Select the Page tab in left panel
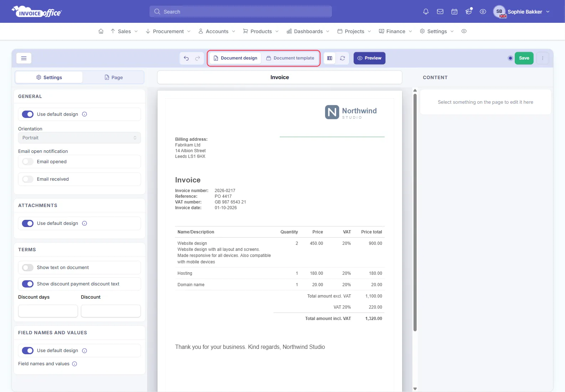Image resolution: width=565 pixels, height=392 pixels. [113, 77]
